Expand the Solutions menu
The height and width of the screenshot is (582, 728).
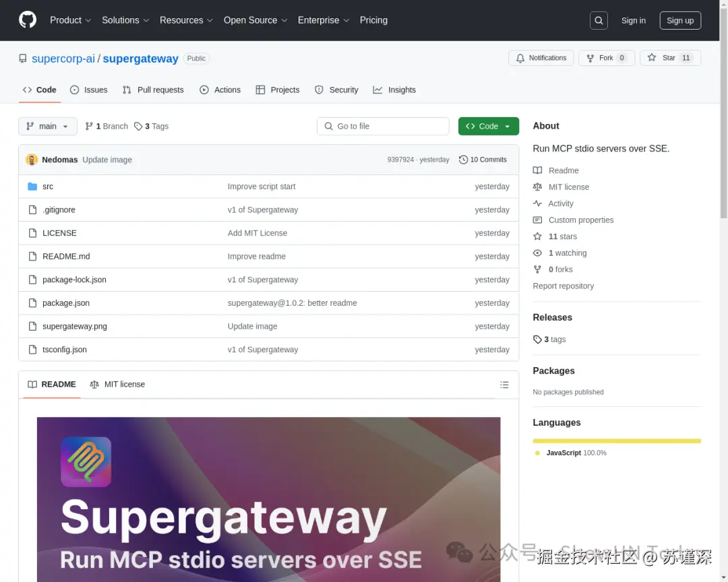[x=125, y=20]
